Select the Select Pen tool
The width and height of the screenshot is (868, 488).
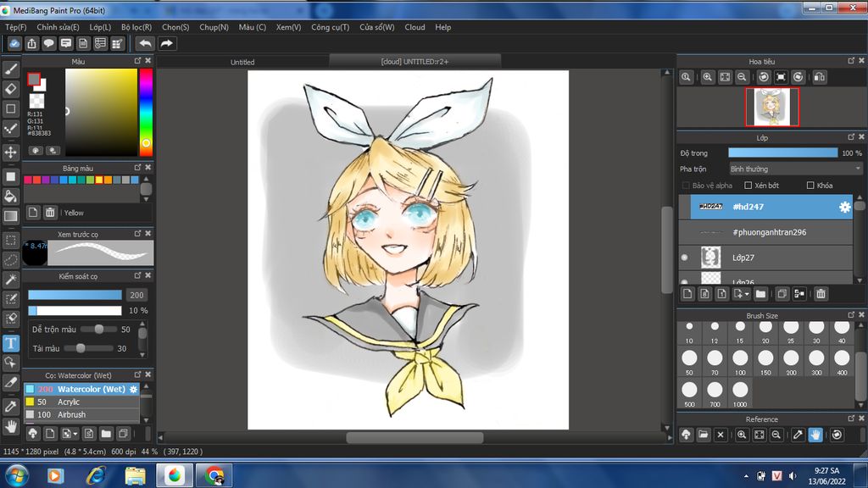coord(10,299)
